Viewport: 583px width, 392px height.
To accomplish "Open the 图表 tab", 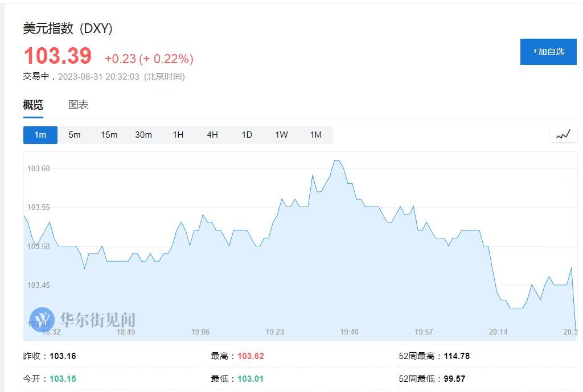I will [x=79, y=105].
